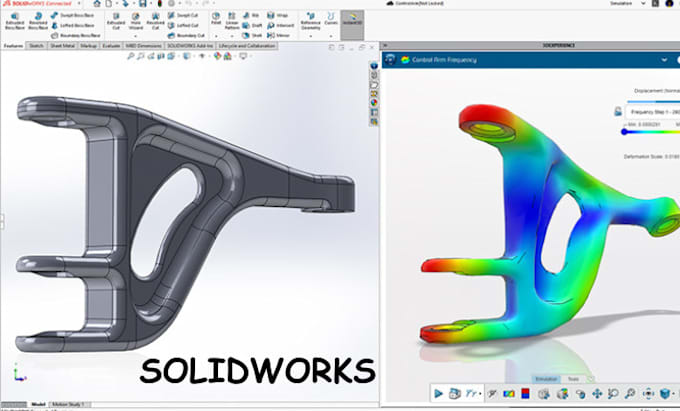Open dropdown arrow under Hole Wizard
The height and width of the screenshot is (411, 680).
tap(136, 36)
